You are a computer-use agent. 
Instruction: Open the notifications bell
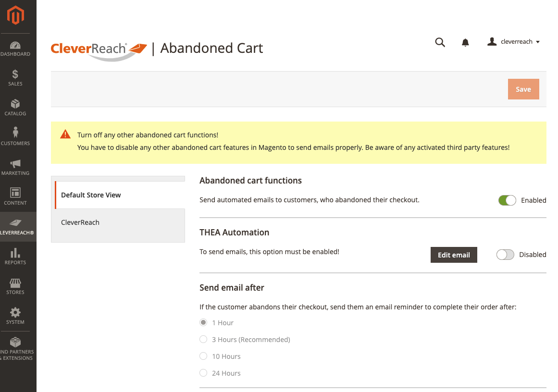pyautogui.click(x=465, y=43)
